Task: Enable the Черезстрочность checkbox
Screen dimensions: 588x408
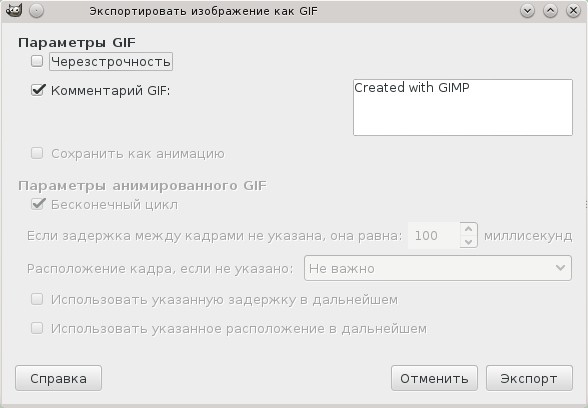Action: (37, 61)
